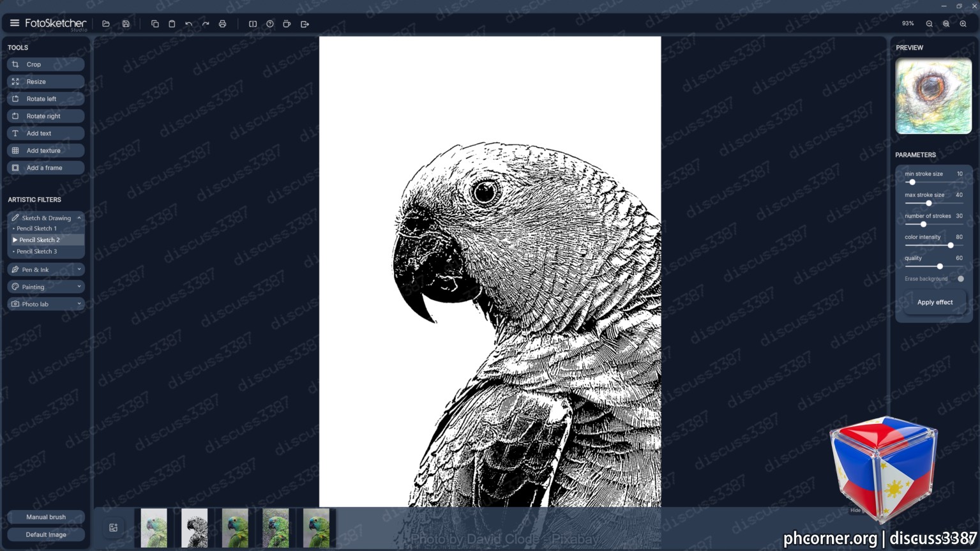
Task: Click Rotate left
Action: [x=46, y=99]
